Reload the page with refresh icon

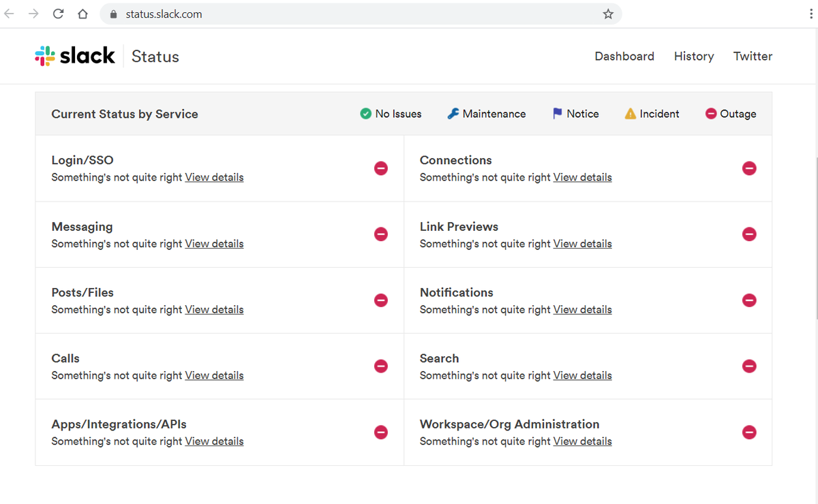(x=58, y=14)
